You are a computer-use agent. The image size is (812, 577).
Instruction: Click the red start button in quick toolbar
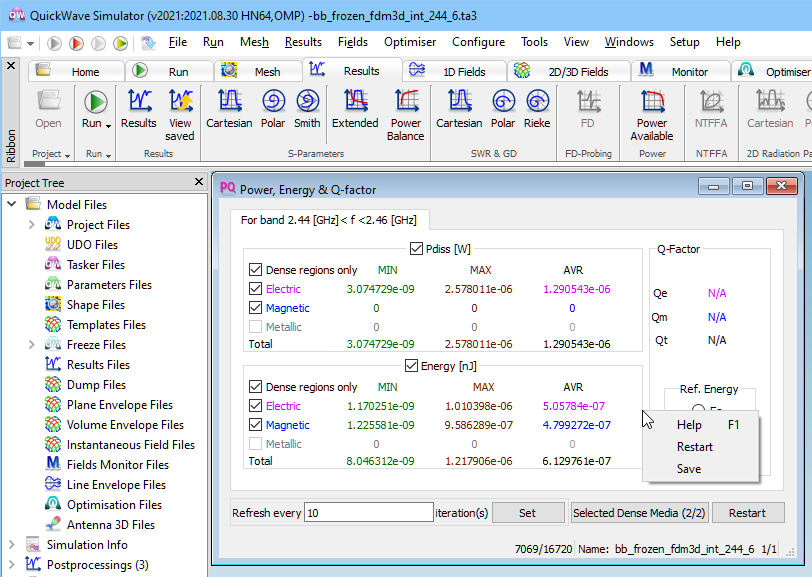tap(76, 43)
